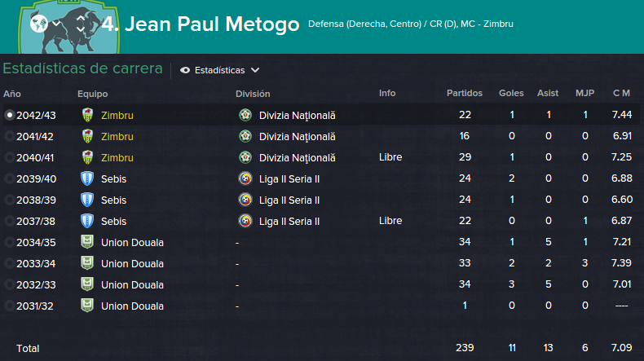Image resolution: width=644 pixels, height=361 pixels.
Task: Click Liga II Seria II logo for 2038/39
Action: click(245, 200)
